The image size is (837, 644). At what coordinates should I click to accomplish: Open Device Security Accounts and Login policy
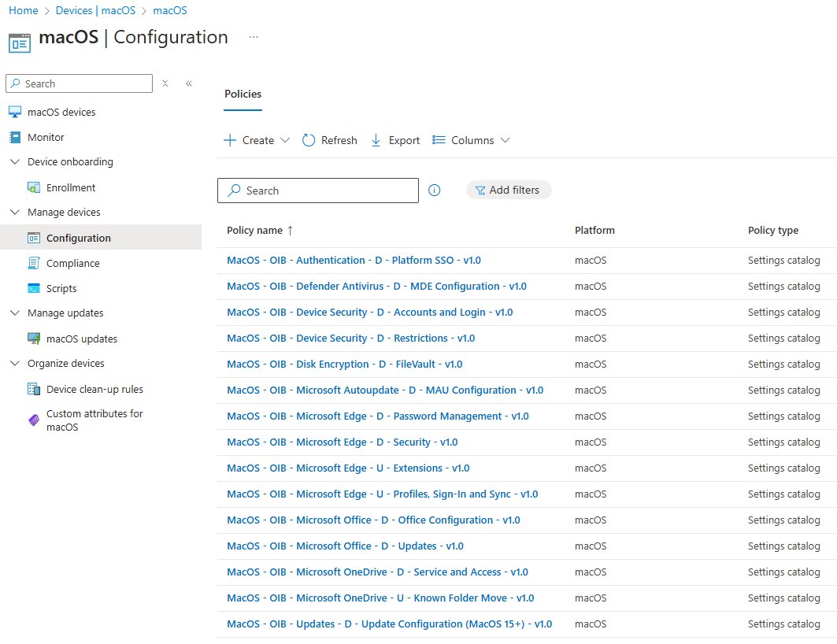tap(370, 313)
